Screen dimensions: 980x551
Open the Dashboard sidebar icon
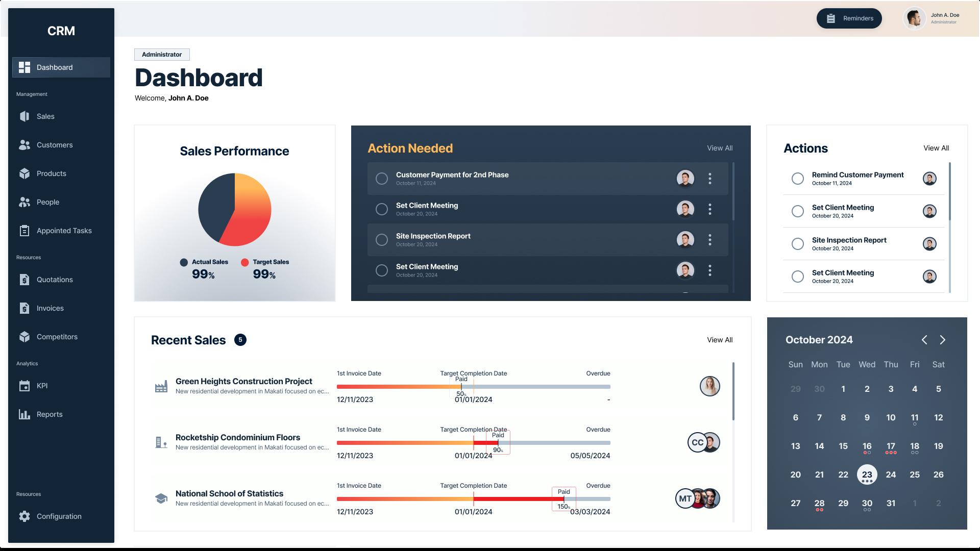24,67
